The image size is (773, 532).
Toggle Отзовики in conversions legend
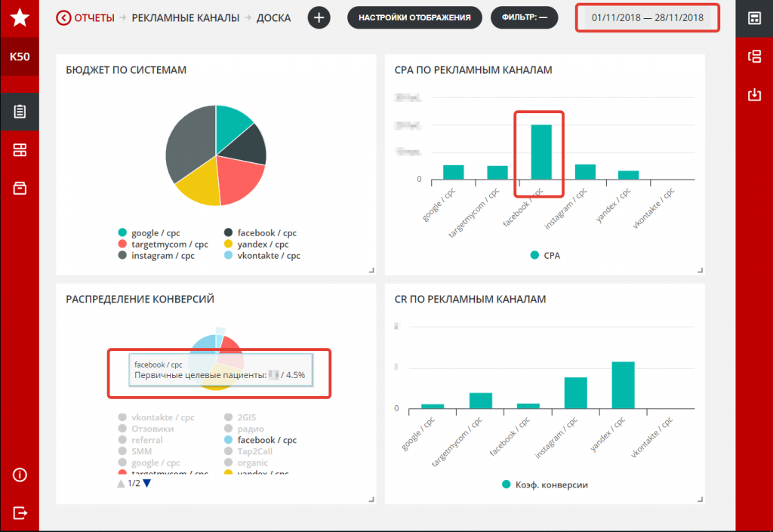(146, 429)
